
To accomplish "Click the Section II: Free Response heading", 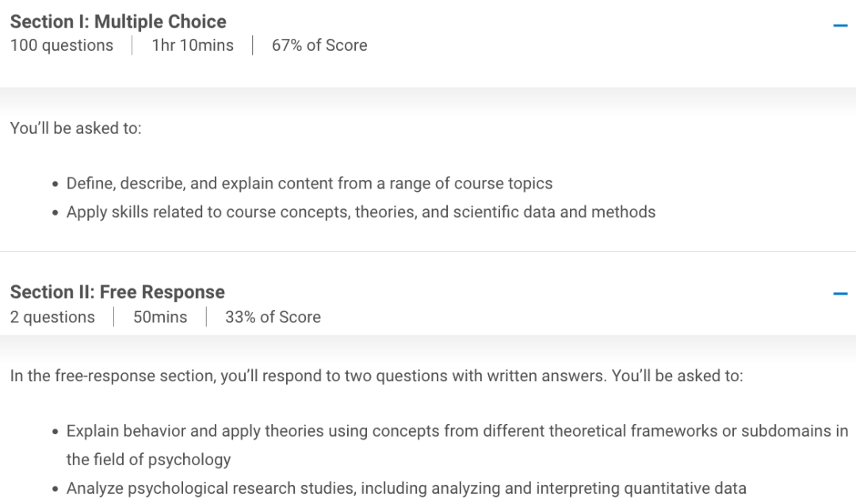I will (x=117, y=292).
